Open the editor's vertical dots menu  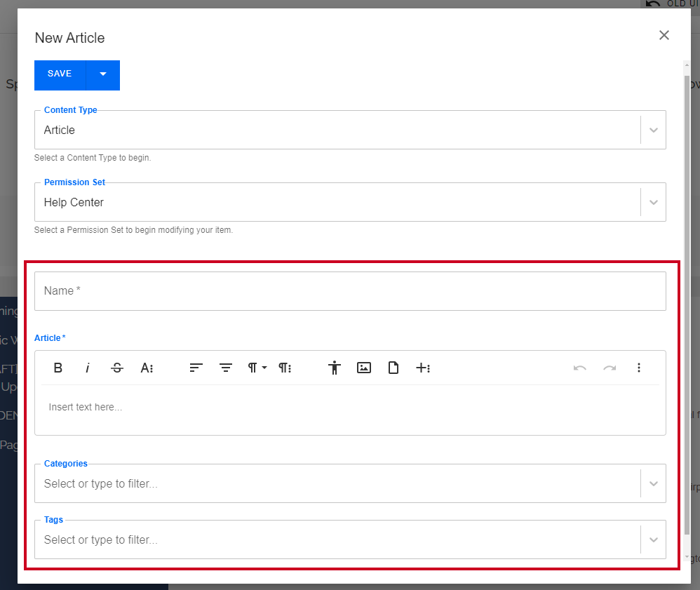(639, 368)
